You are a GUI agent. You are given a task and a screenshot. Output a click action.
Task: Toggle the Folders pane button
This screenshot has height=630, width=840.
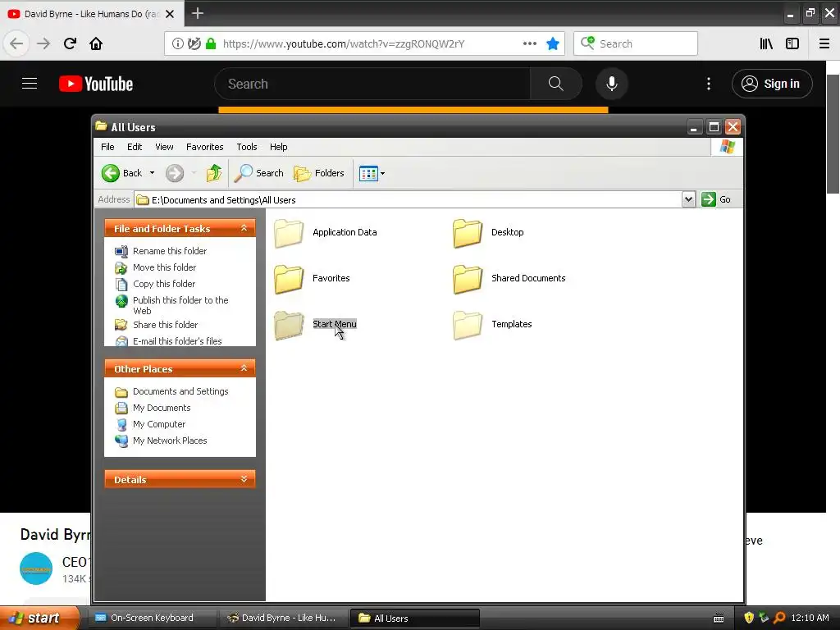pos(319,173)
